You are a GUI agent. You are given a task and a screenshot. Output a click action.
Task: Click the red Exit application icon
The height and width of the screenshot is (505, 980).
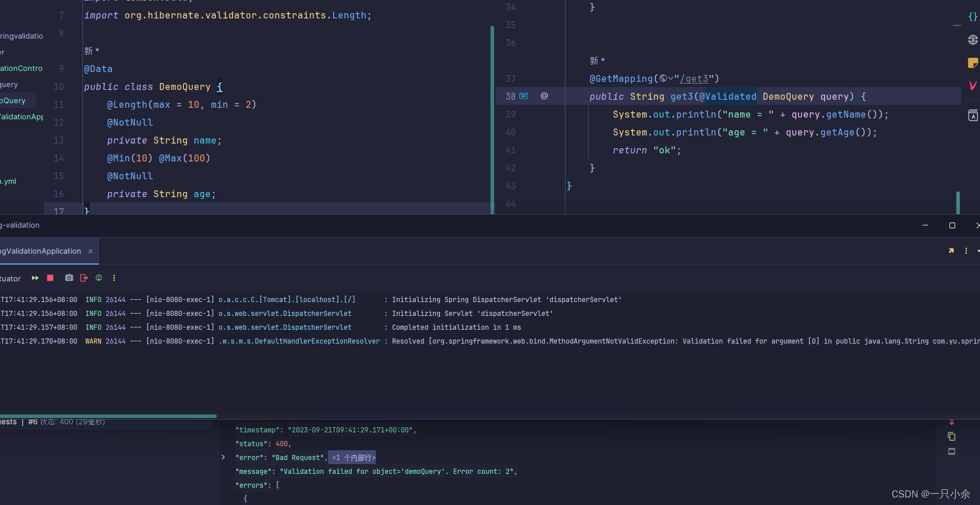[x=84, y=278]
